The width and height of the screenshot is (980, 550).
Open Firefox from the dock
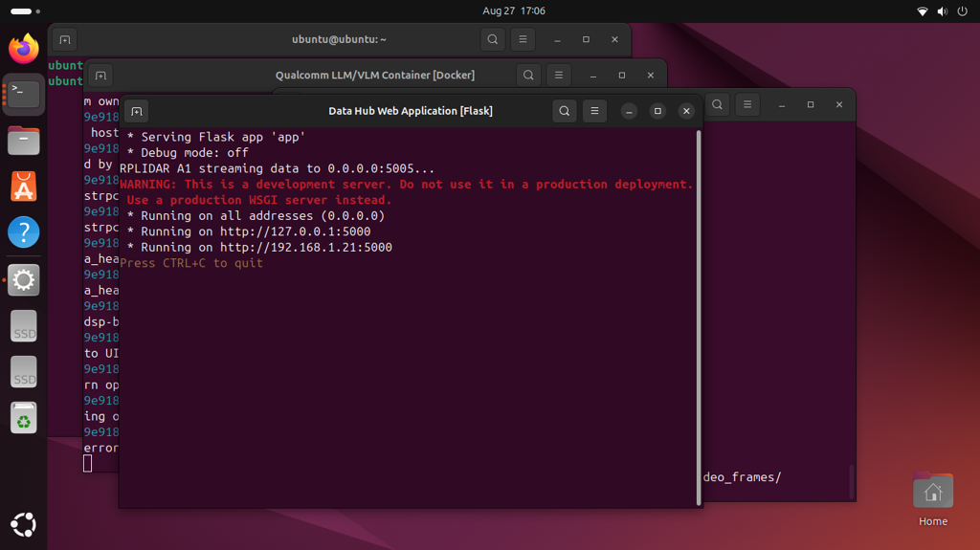(24, 48)
